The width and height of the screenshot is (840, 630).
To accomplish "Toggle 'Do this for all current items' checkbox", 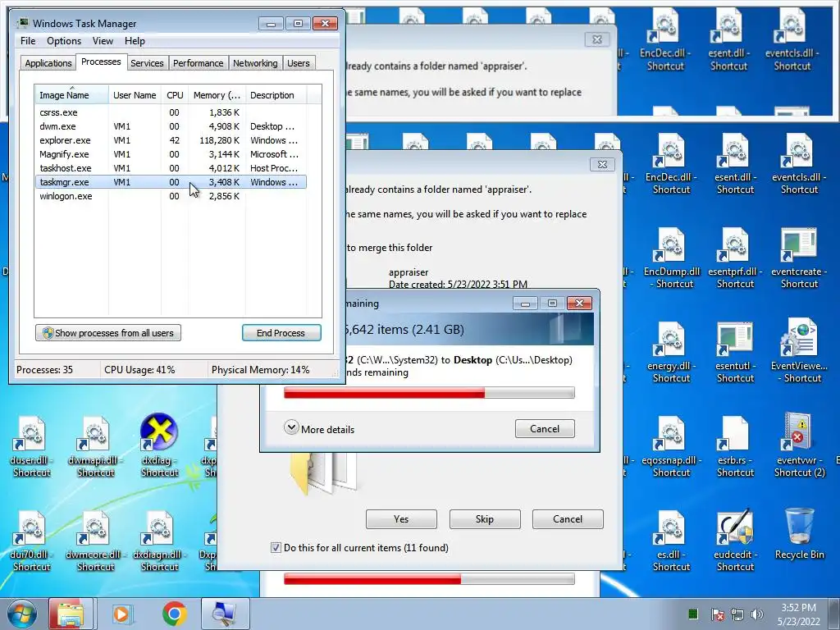I will [x=276, y=547].
